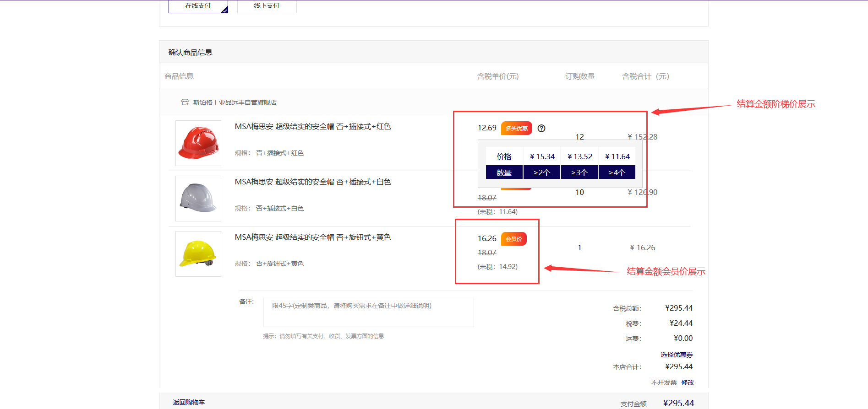Click the yellow safety helmet thumbnail
This screenshot has height=409, width=868.
[198, 254]
